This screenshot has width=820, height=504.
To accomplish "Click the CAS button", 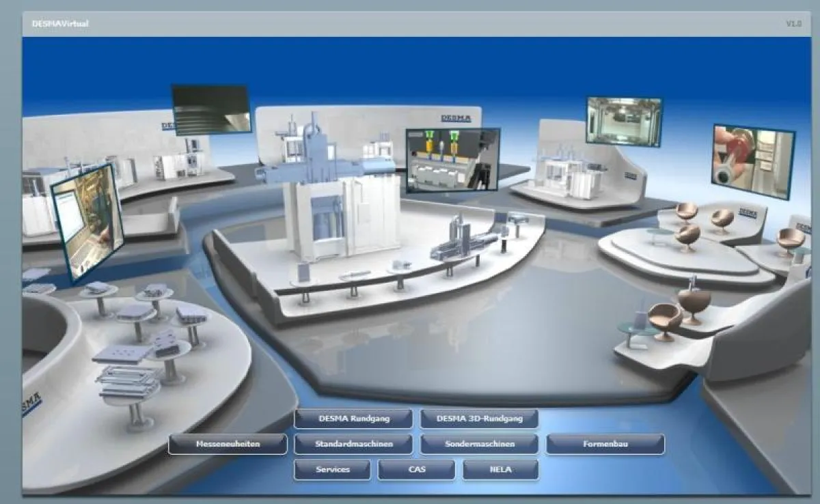I will [417, 470].
